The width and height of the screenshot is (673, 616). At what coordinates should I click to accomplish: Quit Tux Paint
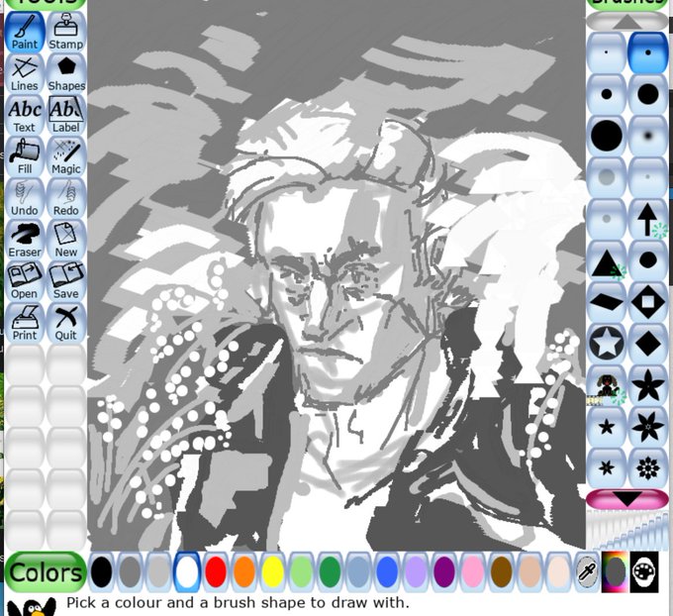click(66, 323)
